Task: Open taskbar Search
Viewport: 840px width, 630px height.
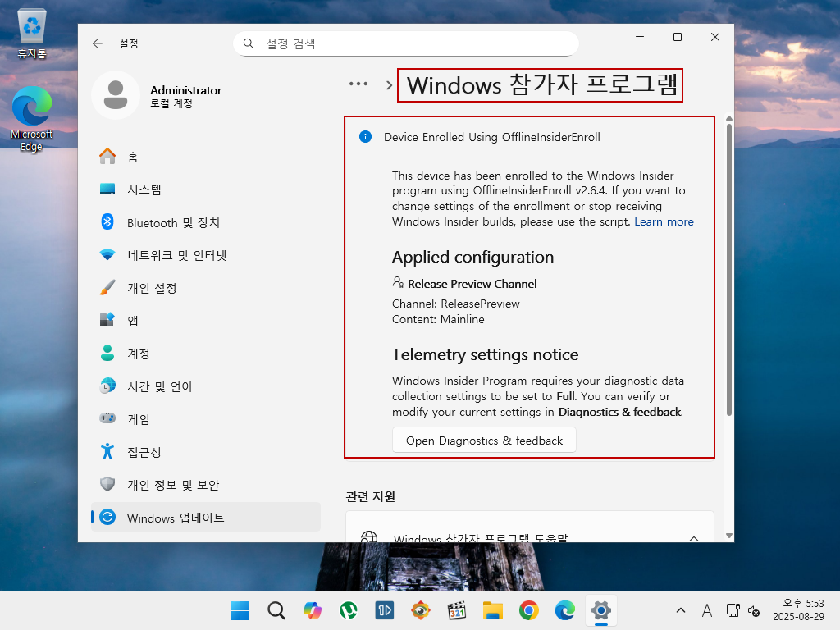Action: [276, 610]
